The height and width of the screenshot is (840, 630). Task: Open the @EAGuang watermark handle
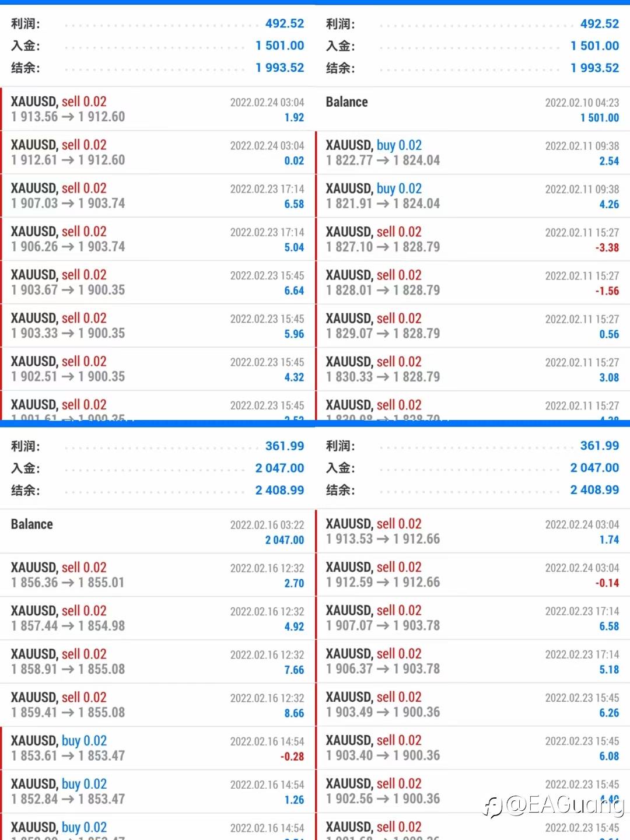(565, 806)
